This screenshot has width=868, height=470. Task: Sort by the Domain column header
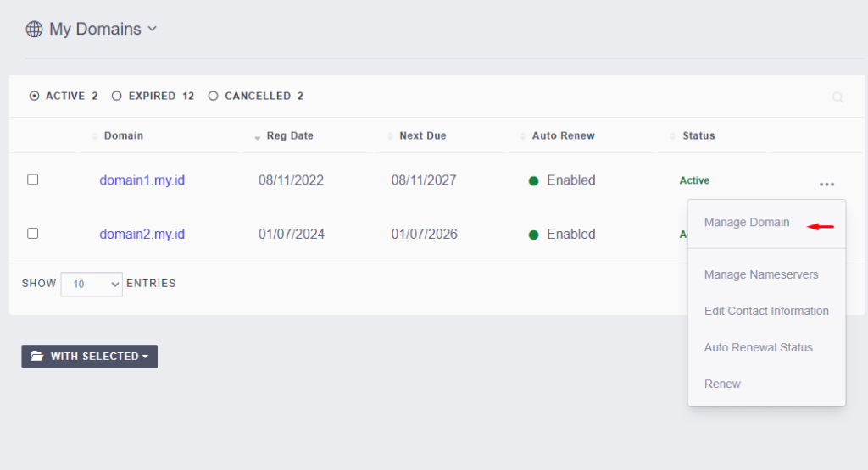pyautogui.click(x=123, y=135)
